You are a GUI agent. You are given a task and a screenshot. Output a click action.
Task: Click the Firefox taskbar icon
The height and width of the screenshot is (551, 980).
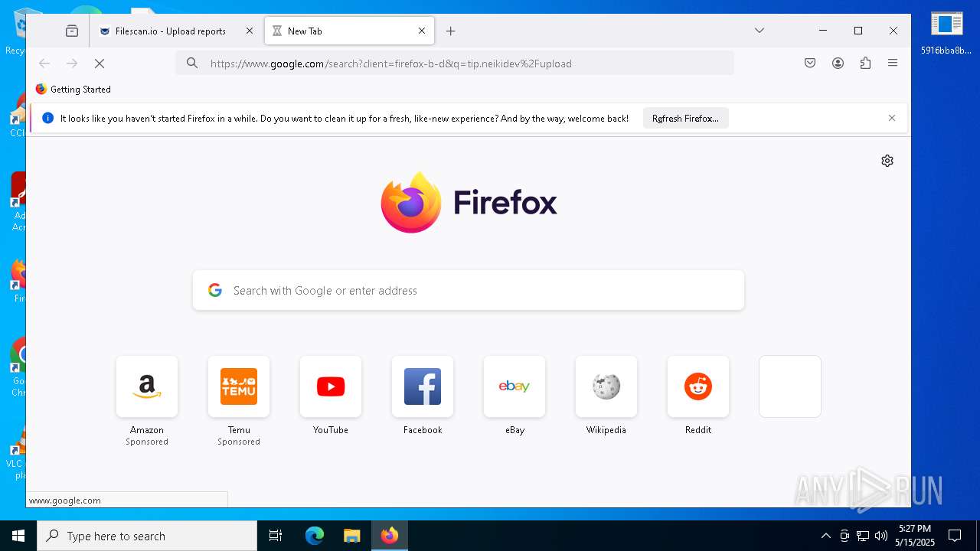[390, 536]
